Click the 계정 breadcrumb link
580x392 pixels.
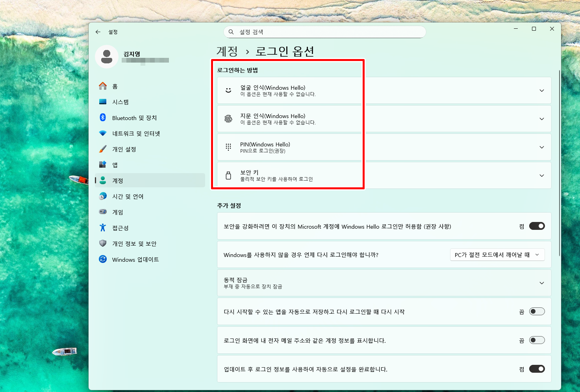tap(227, 51)
